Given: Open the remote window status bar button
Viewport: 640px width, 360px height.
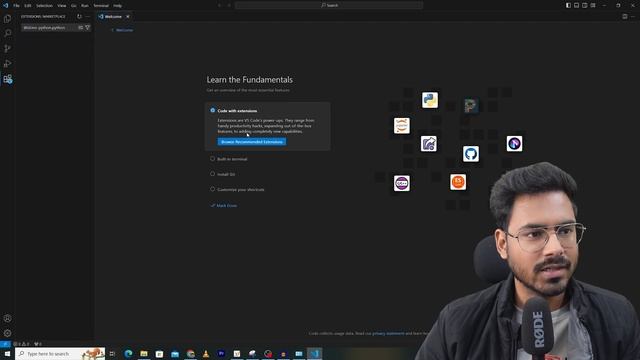Looking at the screenshot, I should click(5, 344).
